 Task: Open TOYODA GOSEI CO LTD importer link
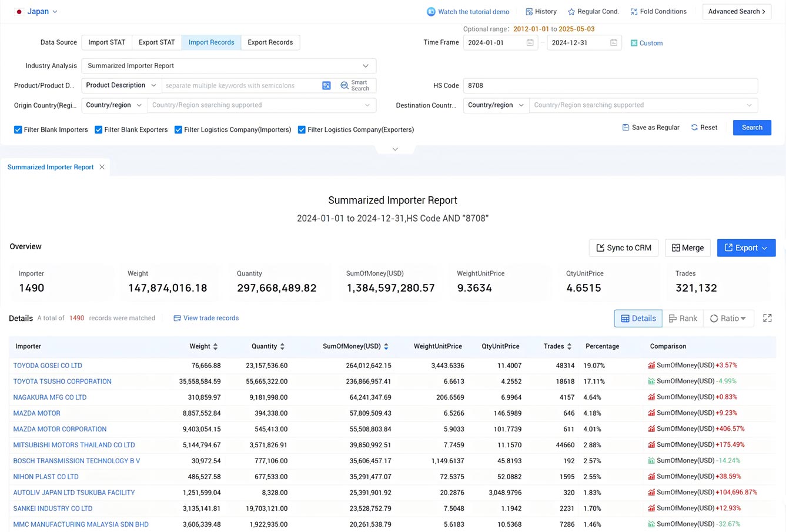[48, 366]
